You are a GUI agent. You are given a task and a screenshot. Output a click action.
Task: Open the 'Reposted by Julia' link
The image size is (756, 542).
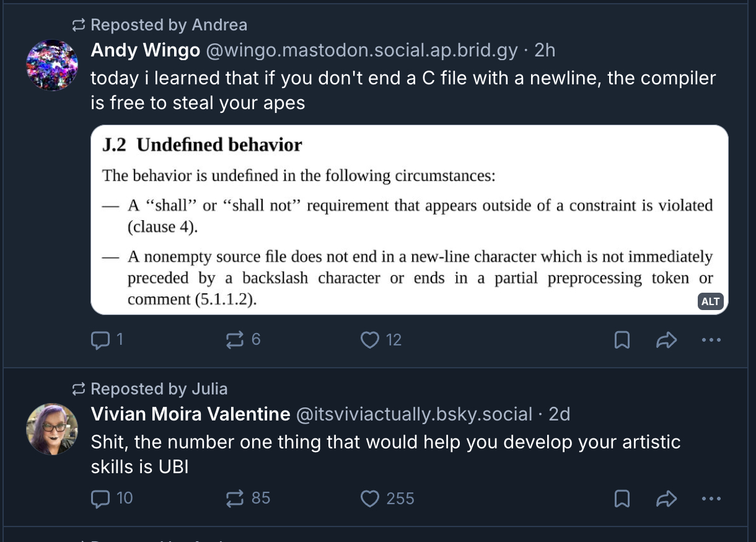point(159,389)
